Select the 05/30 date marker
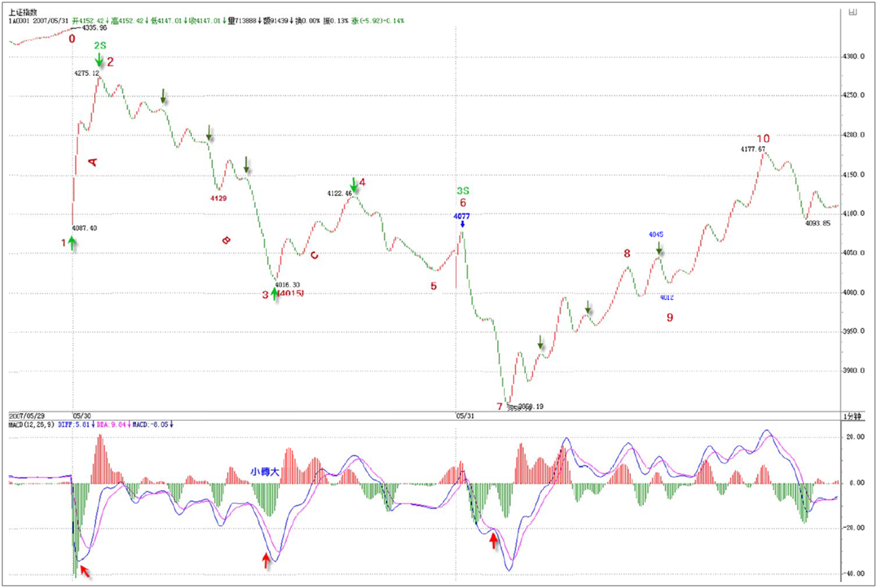The width and height of the screenshot is (878, 588). pos(81,416)
